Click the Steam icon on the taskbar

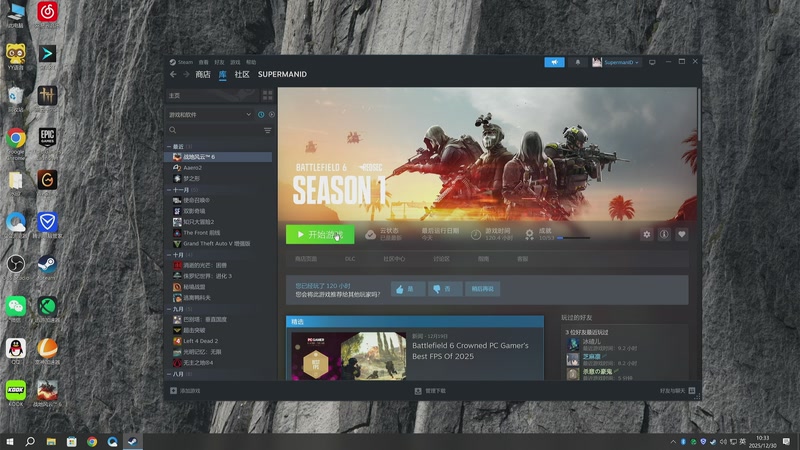pos(133,441)
